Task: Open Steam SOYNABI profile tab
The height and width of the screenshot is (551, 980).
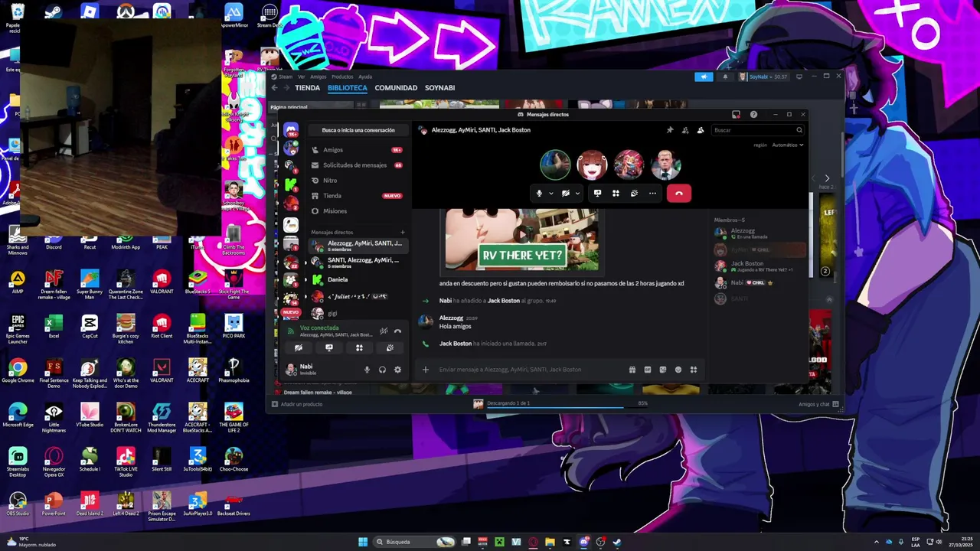Action: point(440,88)
